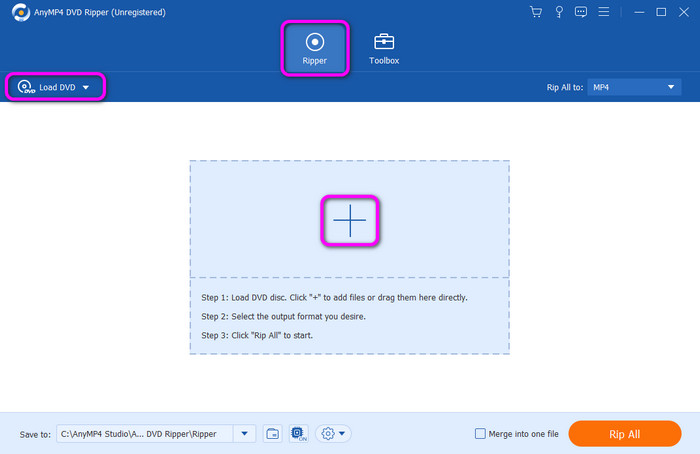Minimize the DVD Ripper window
Viewport: 700px width, 454px height.
click(639, 12)
